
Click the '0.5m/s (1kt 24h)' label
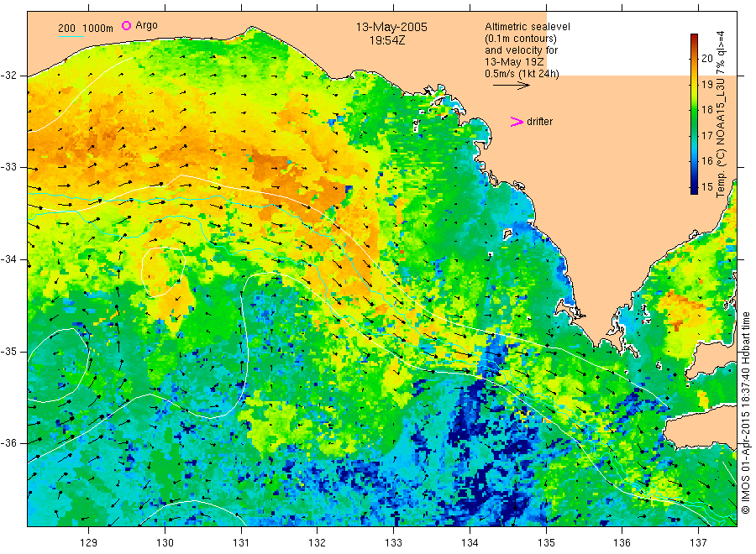tap(522, 74)
